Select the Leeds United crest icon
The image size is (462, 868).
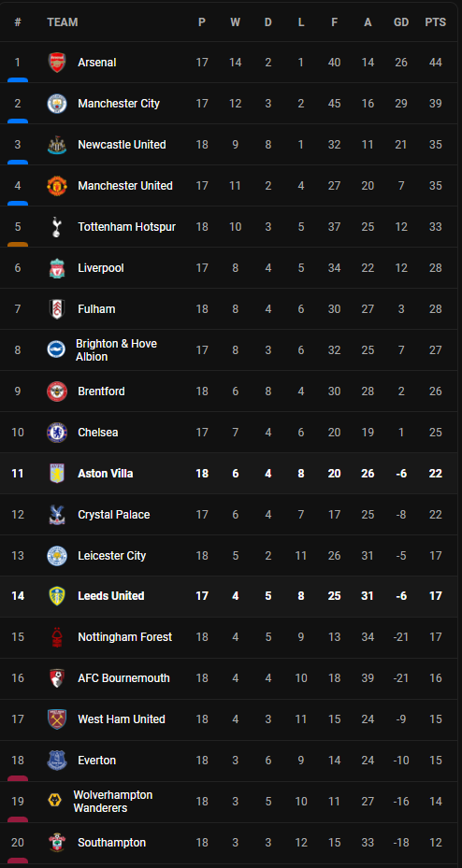[56, 596]
